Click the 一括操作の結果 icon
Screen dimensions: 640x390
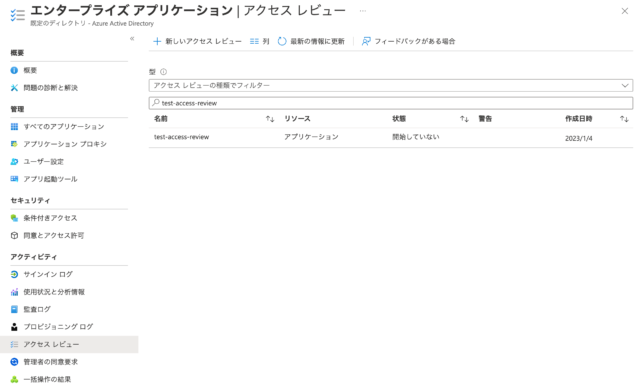(x=14, y=379)
